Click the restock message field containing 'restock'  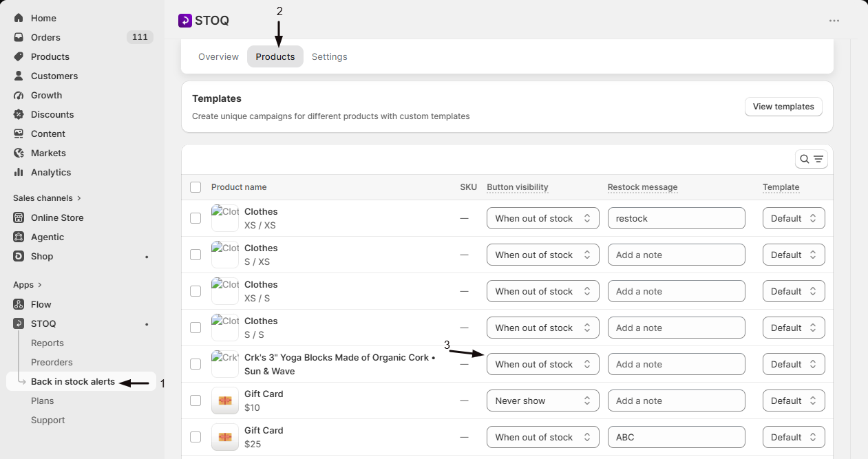677,218
